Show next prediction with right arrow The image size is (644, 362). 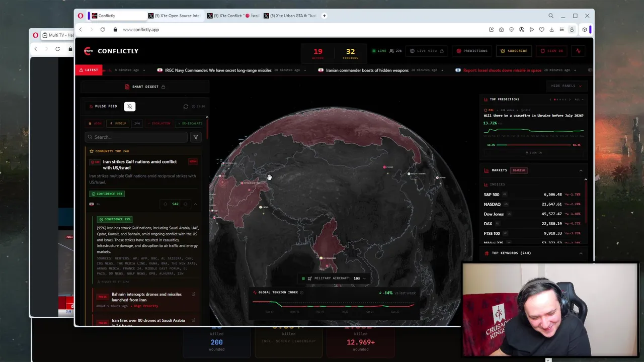tap(571, 100)
